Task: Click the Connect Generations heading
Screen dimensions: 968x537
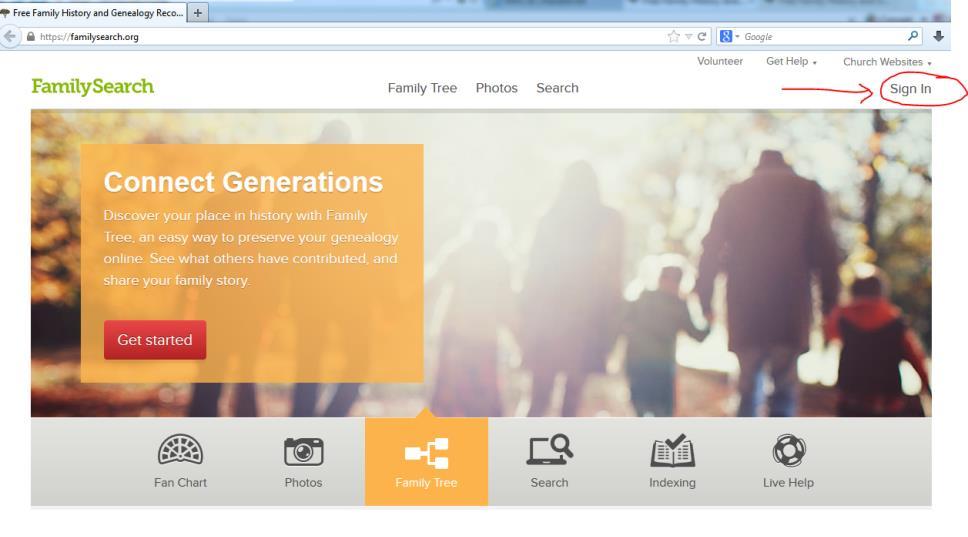Action: coord(243,182)
